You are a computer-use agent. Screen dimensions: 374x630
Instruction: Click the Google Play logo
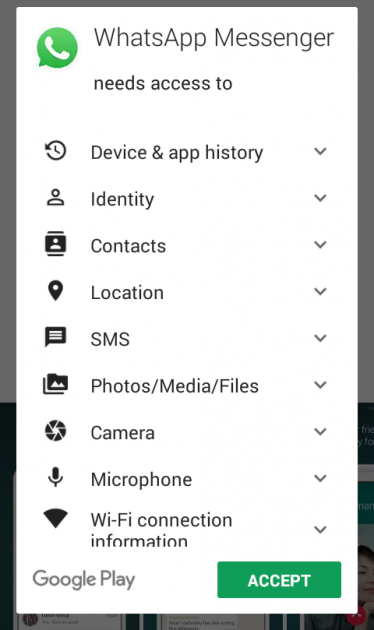click(84, 579)
